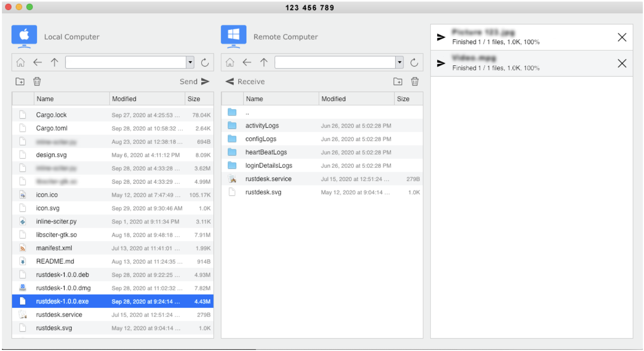Create new folder on remote computer
The width and height of the screenshot is (644, 351).
398,82
